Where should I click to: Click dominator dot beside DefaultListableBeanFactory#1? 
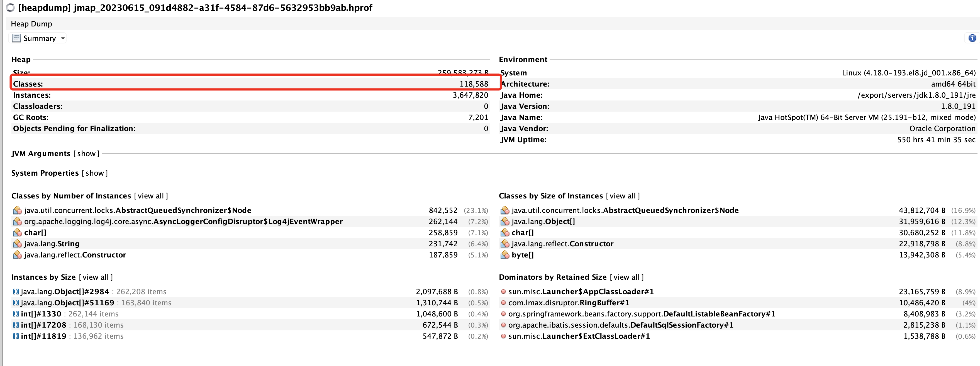(x=503, y=314)
